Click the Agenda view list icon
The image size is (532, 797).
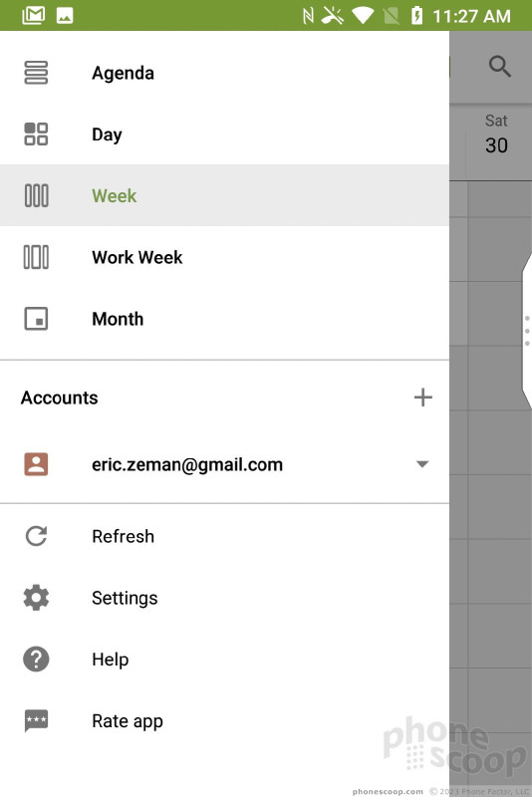[36, 73]
